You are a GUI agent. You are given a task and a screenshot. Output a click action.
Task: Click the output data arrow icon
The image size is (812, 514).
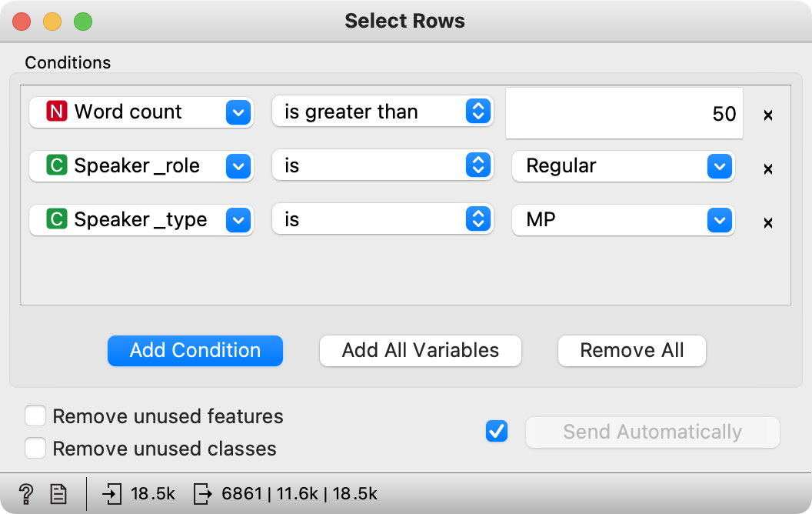click(x=202, y=493)
